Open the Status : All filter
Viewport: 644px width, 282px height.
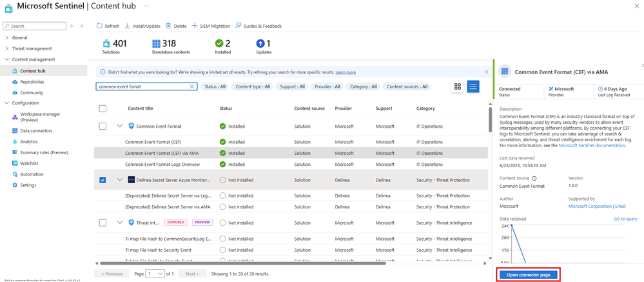(215, 86)
